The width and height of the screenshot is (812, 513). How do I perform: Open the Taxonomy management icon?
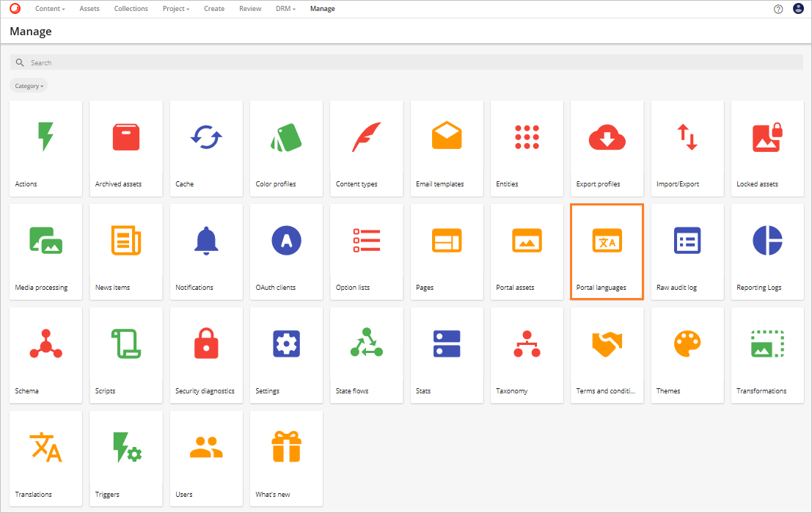click(x=527, y=343)
